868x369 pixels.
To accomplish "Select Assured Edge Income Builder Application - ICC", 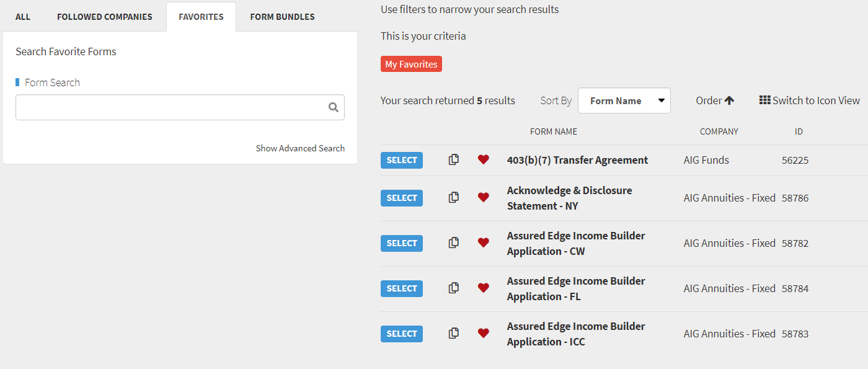I will click(402, 334).
